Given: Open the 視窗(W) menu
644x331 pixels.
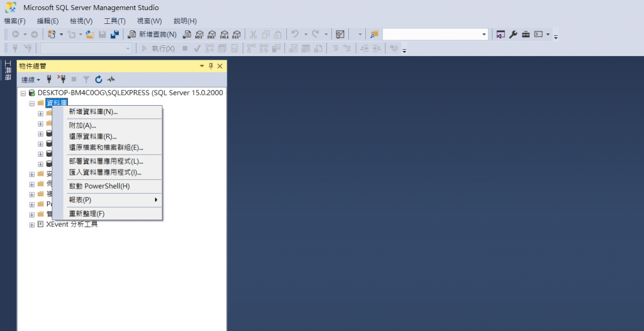Looking at the screenshot, I should pos(149,21).
